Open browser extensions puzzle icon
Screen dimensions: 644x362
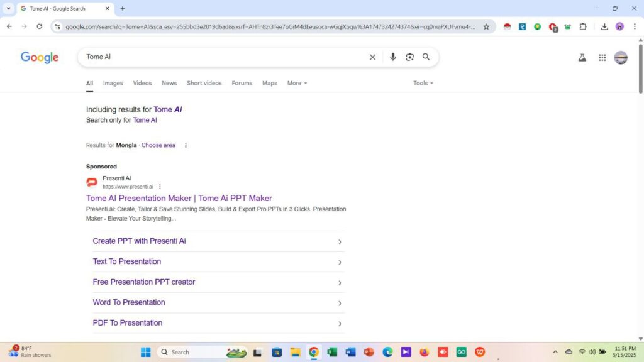[583, 26]
